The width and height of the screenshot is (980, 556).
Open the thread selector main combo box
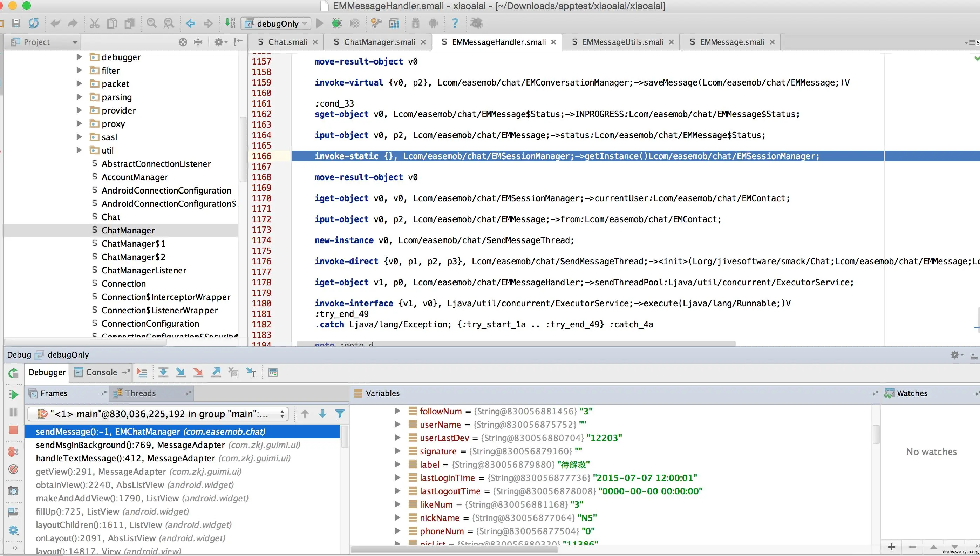(158, 414)
